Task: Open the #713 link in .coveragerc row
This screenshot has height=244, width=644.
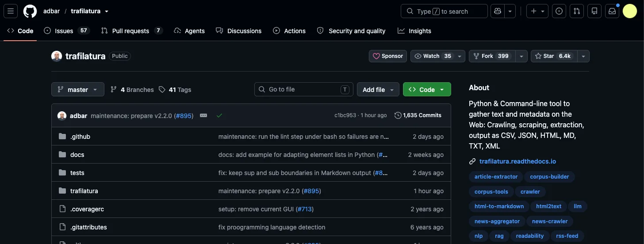Action: 305,209
